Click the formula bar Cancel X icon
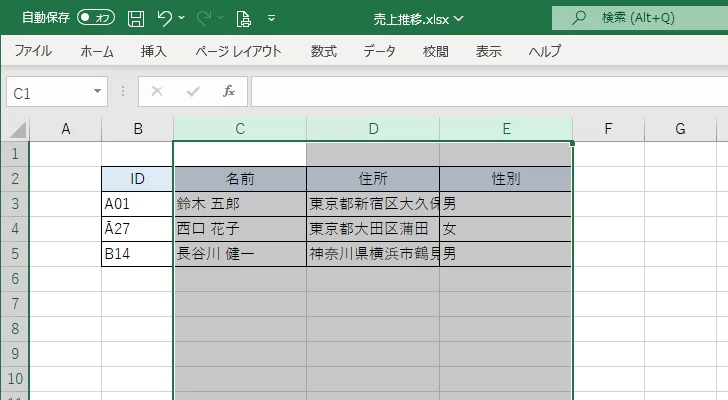 [157, 91]
